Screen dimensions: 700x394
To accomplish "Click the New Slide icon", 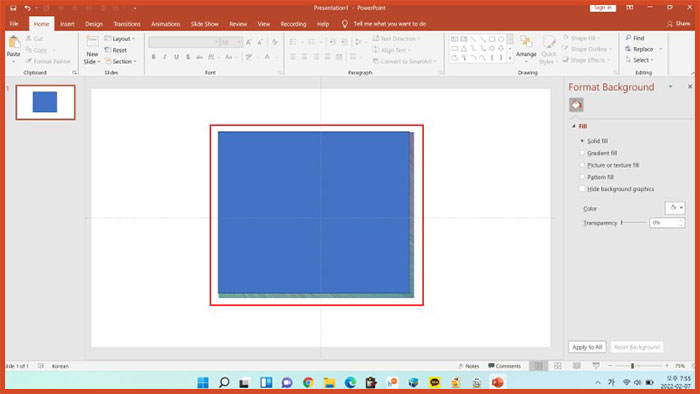I will coord(92,42).
